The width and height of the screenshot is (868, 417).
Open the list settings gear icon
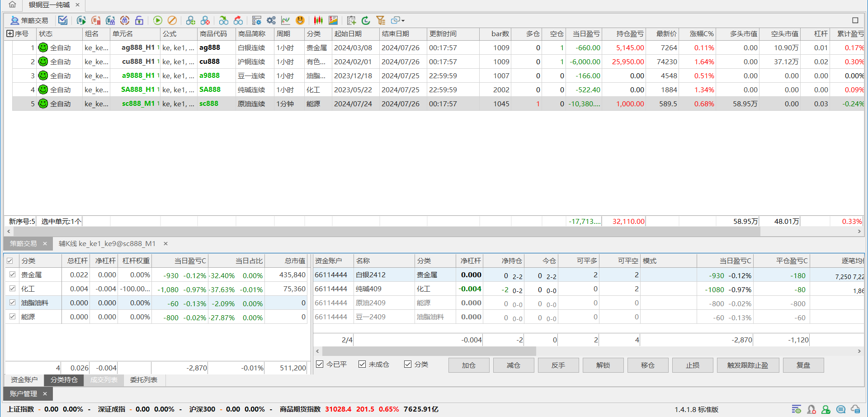[256, 20]
